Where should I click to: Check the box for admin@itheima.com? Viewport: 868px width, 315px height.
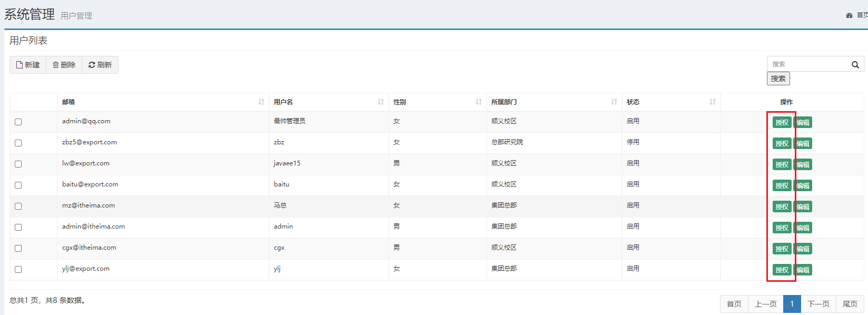point(18,227)
